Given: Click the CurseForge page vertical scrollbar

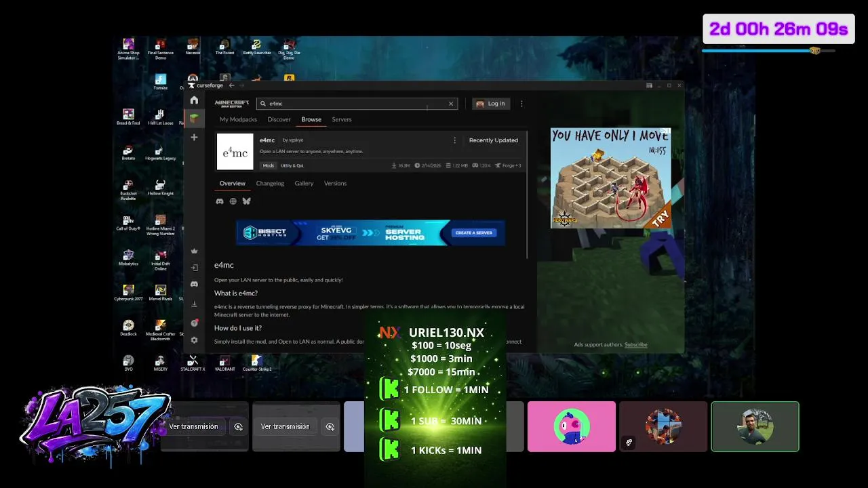Looking at the screenshot, I should coord(527,195).
